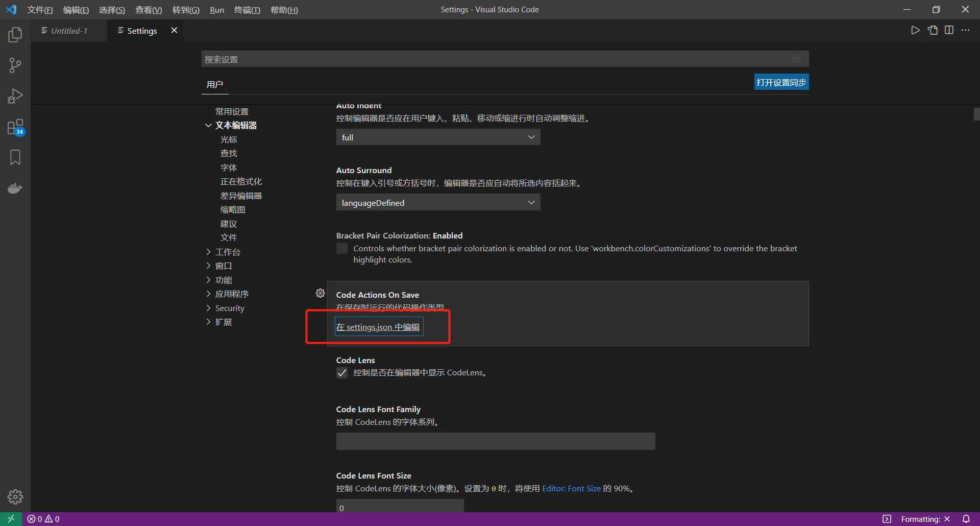Show errors and warnings count in status bar

pyautogui.click(x=43, y=519)
